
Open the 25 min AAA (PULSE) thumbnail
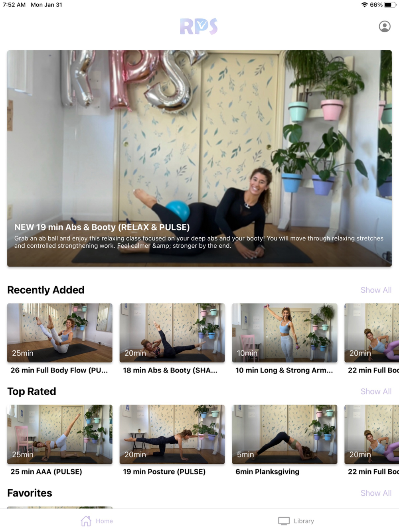[60, 434]
